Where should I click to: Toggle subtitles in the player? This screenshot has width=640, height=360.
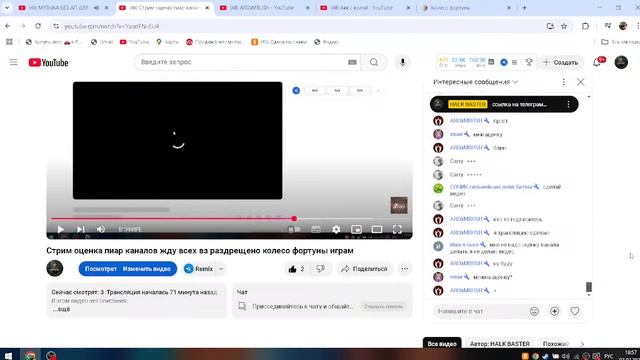tap(316, 229)
